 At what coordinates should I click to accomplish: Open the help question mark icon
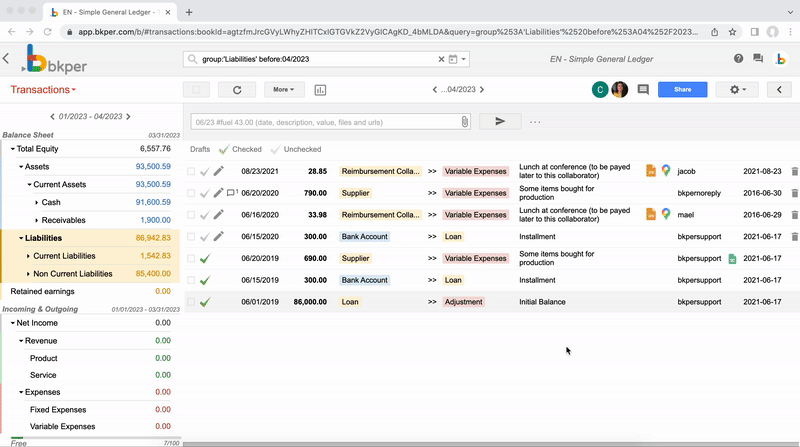pos(738,59)
